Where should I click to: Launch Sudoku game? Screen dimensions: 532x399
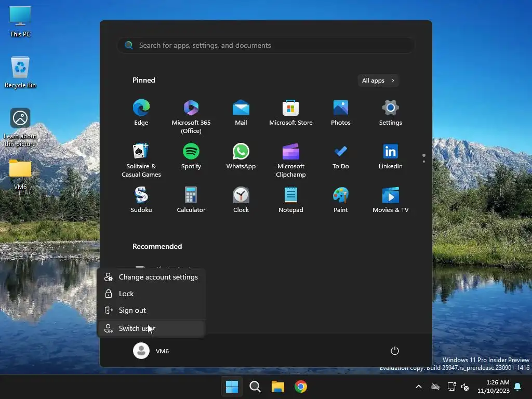click(141, 200)
